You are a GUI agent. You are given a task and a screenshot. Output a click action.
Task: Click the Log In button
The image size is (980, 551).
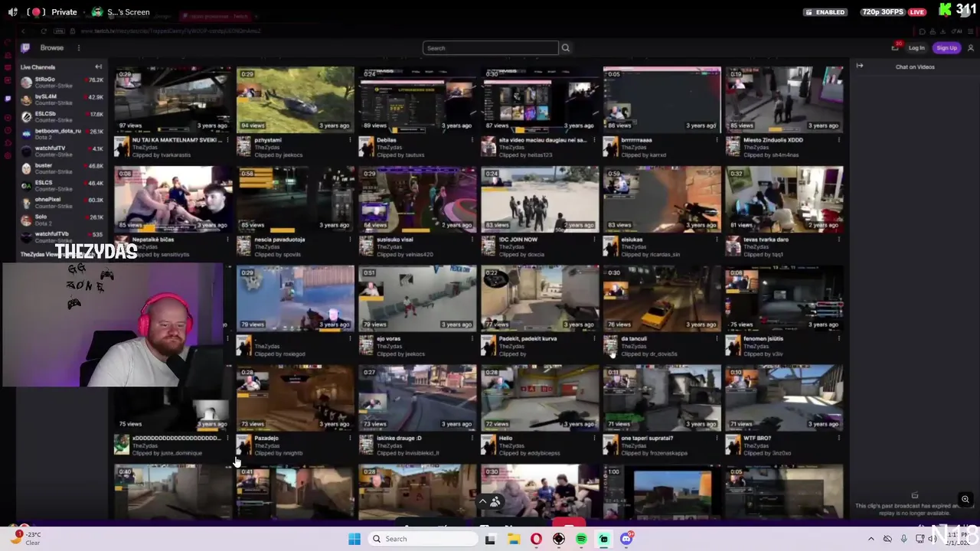[x=916, y=48]
